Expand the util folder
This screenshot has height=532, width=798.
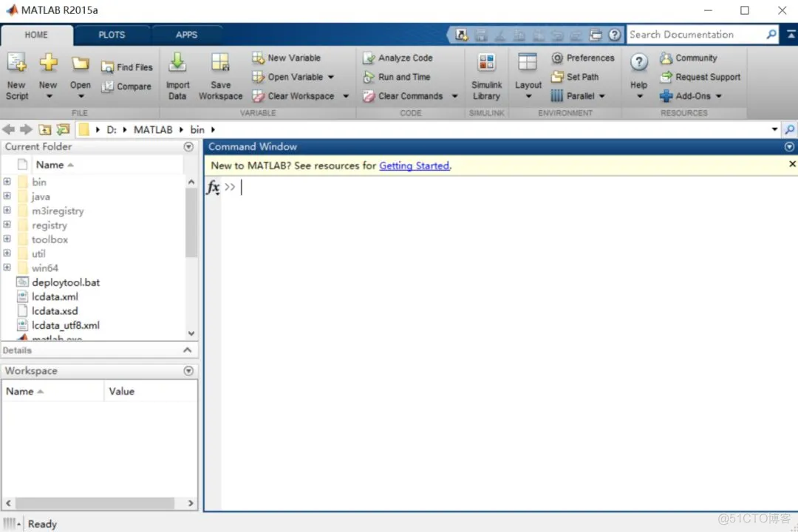7,253
